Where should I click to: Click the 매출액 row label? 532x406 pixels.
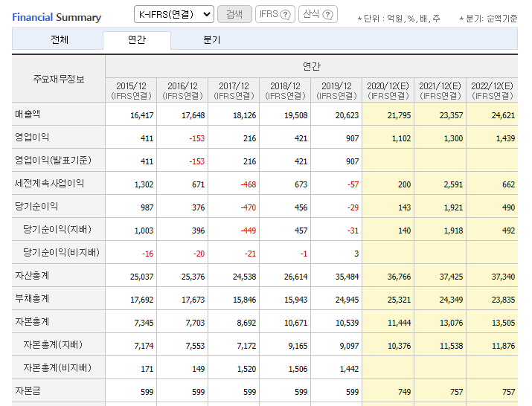click(x=28, y=114)
